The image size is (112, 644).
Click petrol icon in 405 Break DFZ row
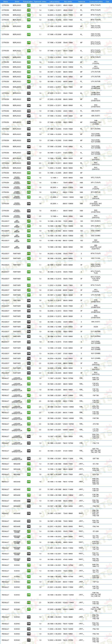29,226
